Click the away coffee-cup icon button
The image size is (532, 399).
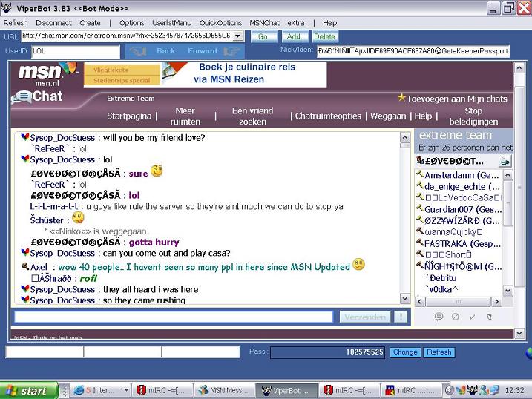pyautogui.click(x=505, y=162)
